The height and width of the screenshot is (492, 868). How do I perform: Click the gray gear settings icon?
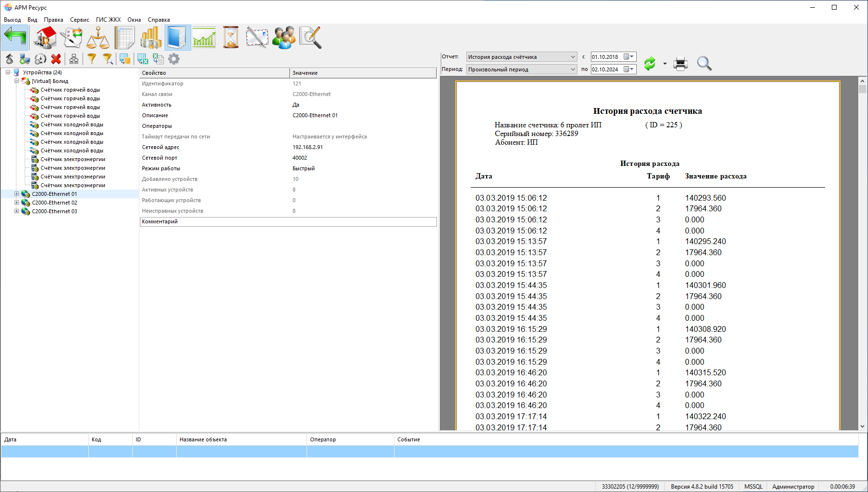[174, 59]
